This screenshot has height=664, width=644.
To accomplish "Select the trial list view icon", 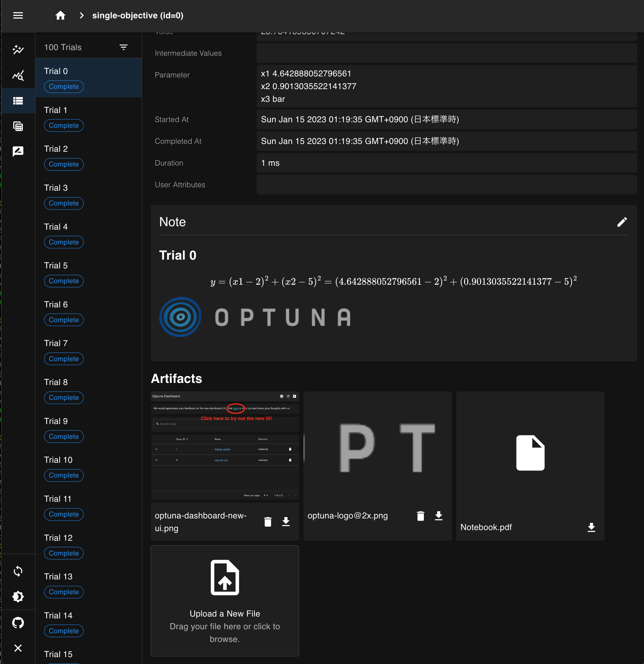I will point(19,101).
